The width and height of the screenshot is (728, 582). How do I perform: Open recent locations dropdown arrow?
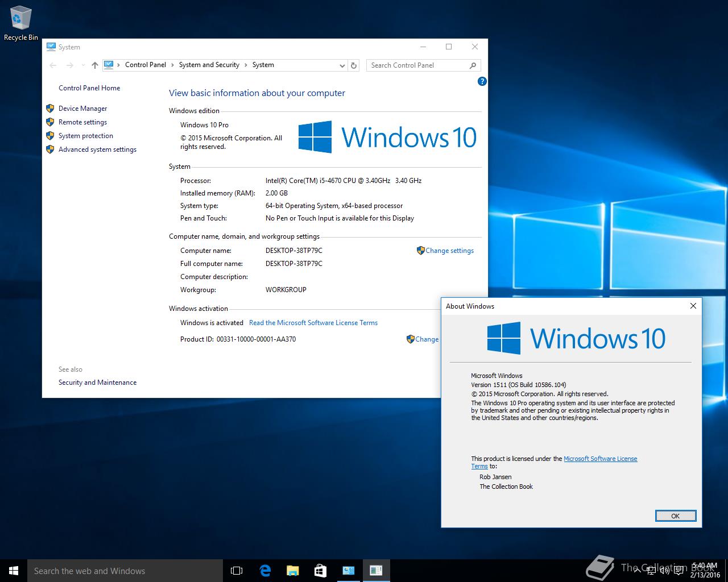(x=83, y=65)
